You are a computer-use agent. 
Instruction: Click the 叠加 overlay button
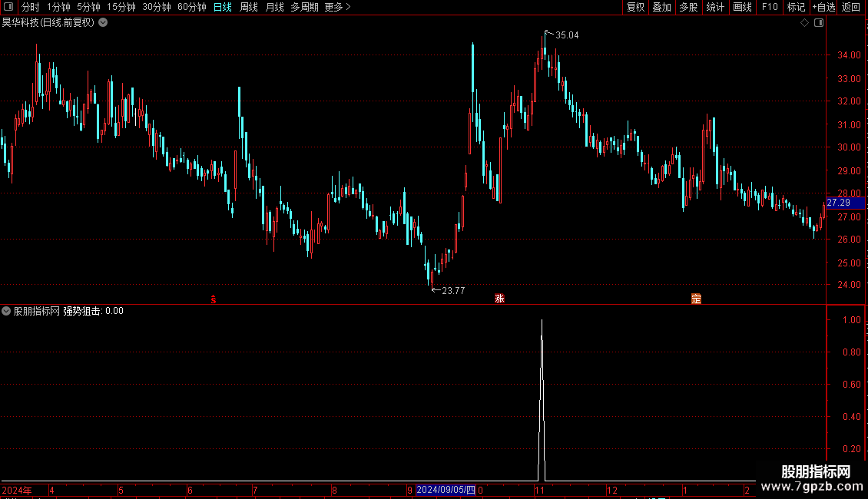click(x=661, y=7)
